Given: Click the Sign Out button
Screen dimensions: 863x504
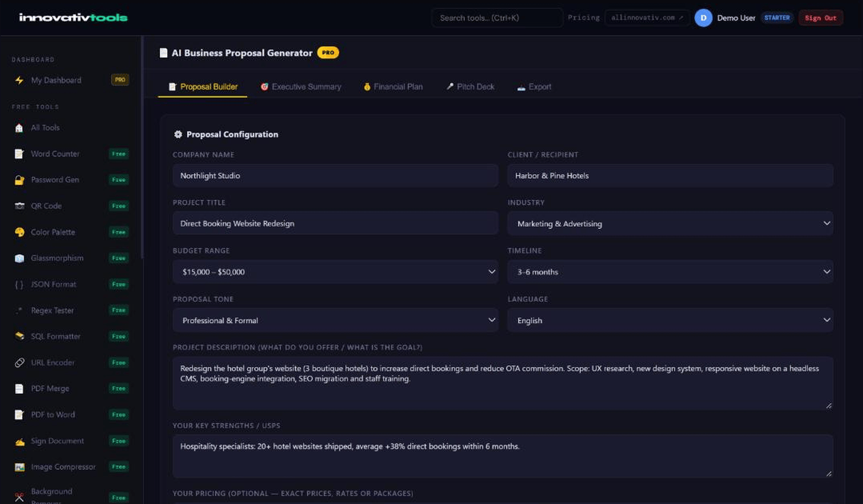Looking at the screenshot, I should [820, 18].
